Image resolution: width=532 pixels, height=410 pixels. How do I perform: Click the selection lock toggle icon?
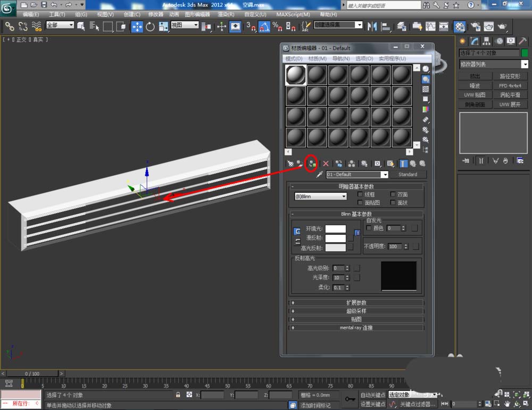pyautogui.click(x=178, y=395)
